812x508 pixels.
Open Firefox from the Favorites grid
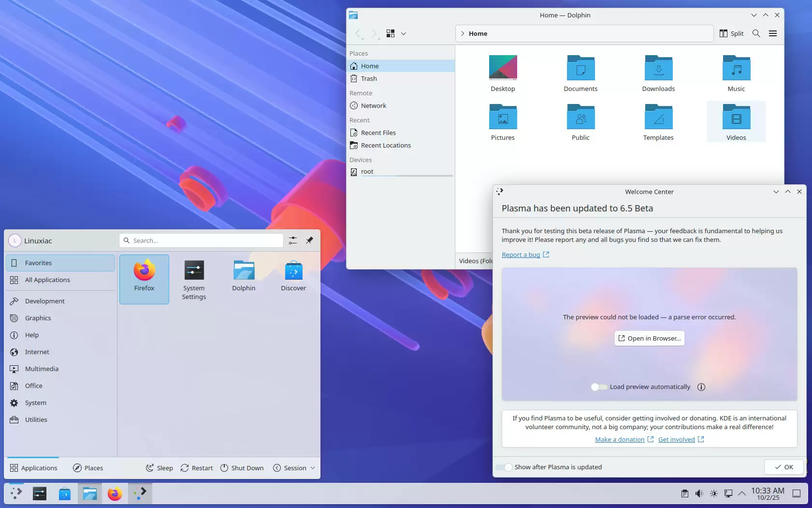(144, 278)
